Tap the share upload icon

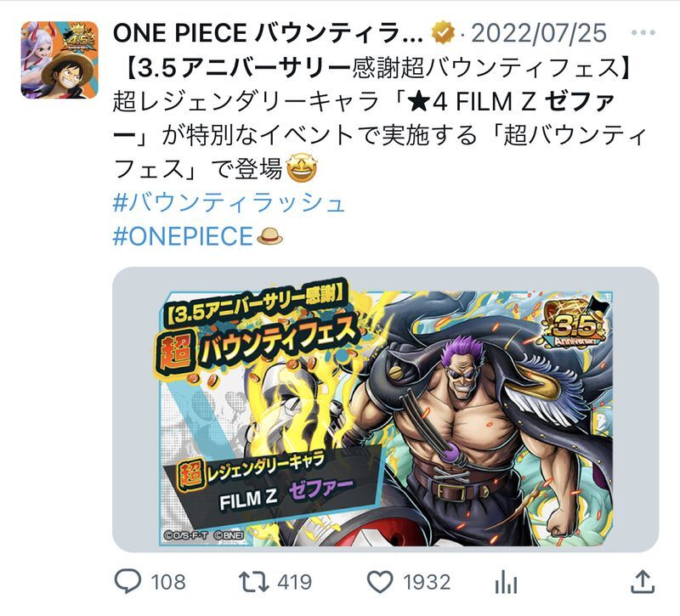click(x=643, y=581)
